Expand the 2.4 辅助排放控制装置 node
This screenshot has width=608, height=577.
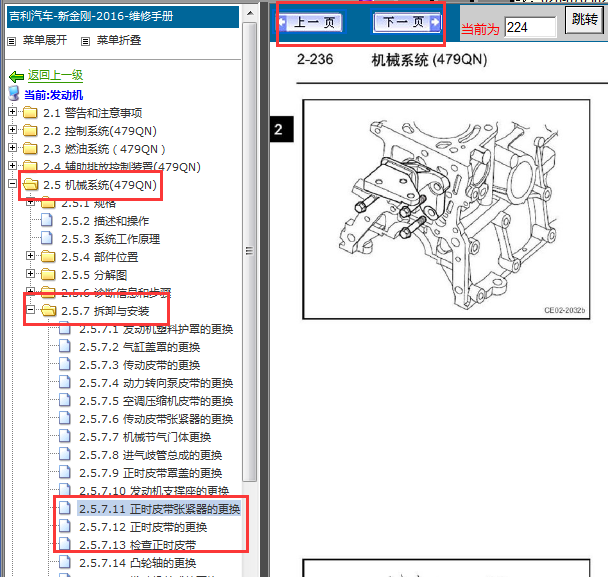(12, 166)
